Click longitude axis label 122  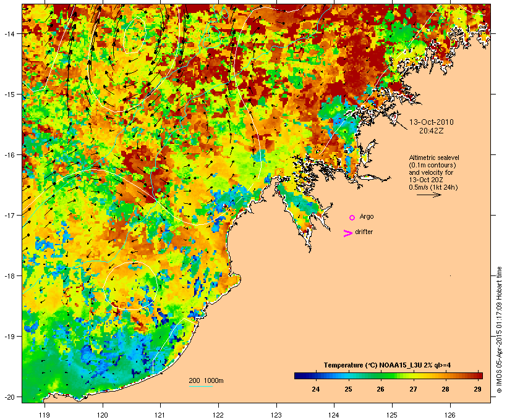coord(218,415)
